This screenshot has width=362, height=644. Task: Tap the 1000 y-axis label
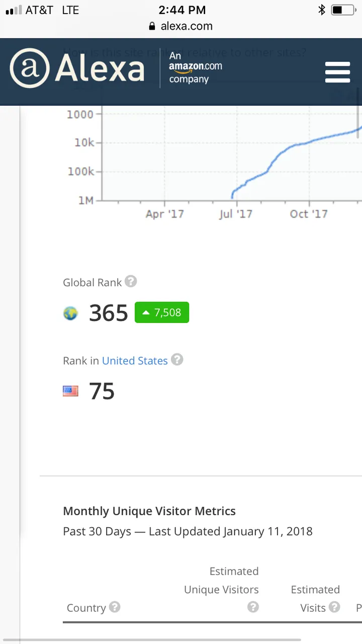tap(80, 114)
